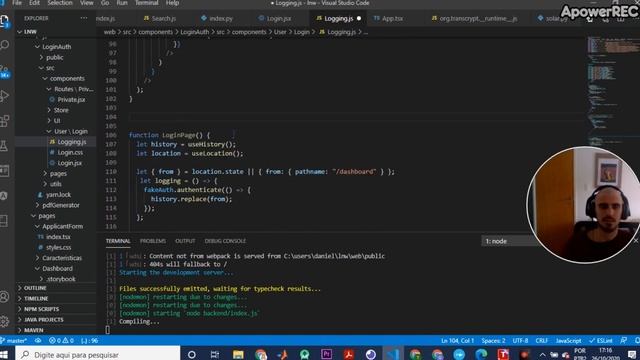Open the Terminal menu

point(147,3)
